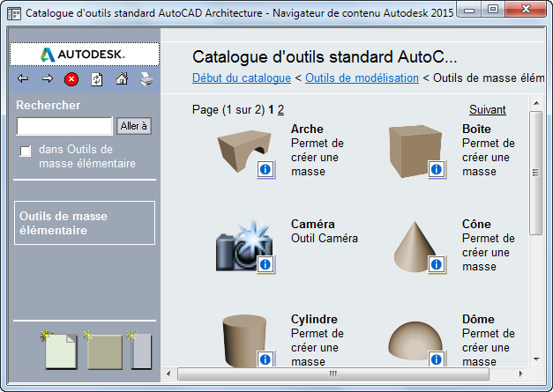Click the horizontal scrollbar right arrow
553x392 pixels.
tap(521, 374)
